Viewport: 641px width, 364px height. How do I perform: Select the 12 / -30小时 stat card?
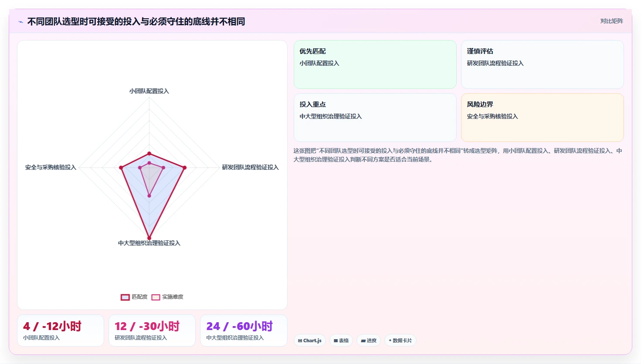[x=152, y=330]
